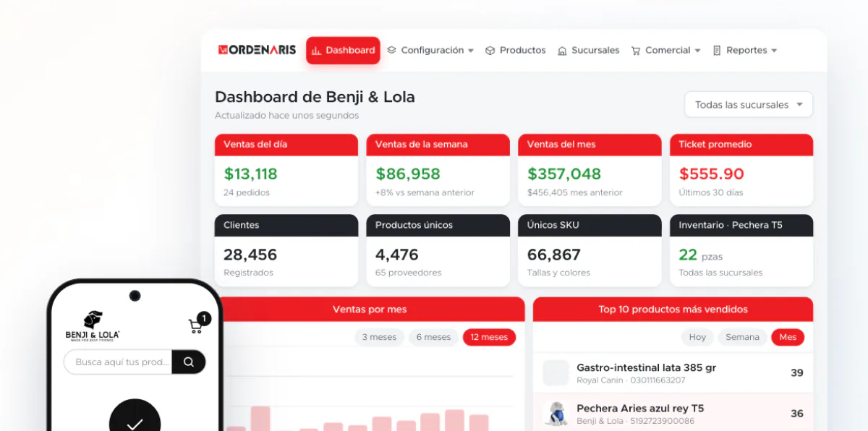Filter top products by Hoy
The height and width of the screenshot is (431, 868).
pyautogui.click(x=697, y=337)
